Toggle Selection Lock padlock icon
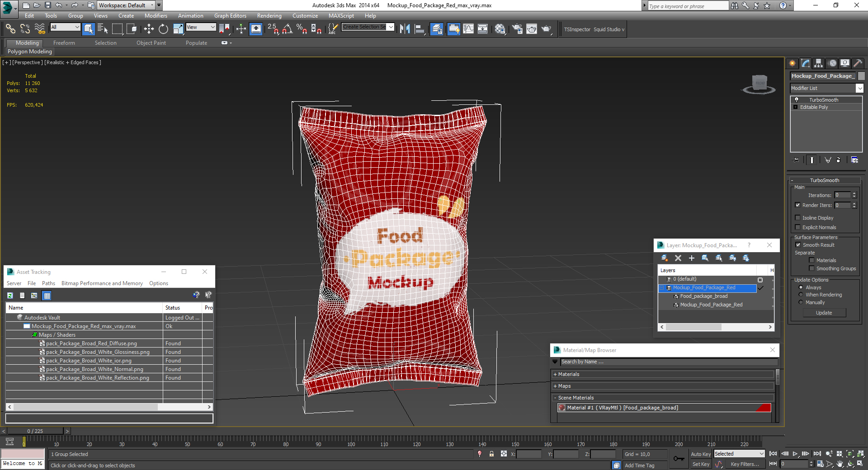The height and width of the screenshot is (470, 868). click(491, 454)
